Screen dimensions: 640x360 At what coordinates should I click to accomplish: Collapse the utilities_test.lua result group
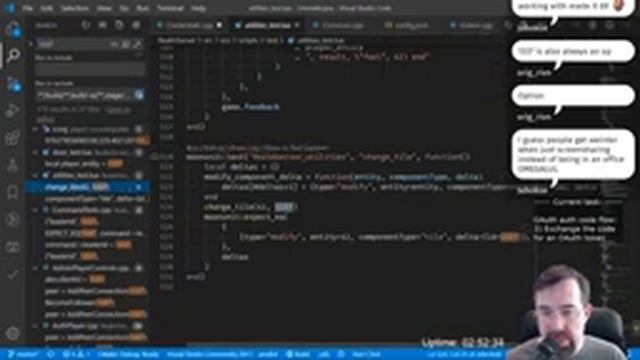pyautogui.click(x=36, y=176)
